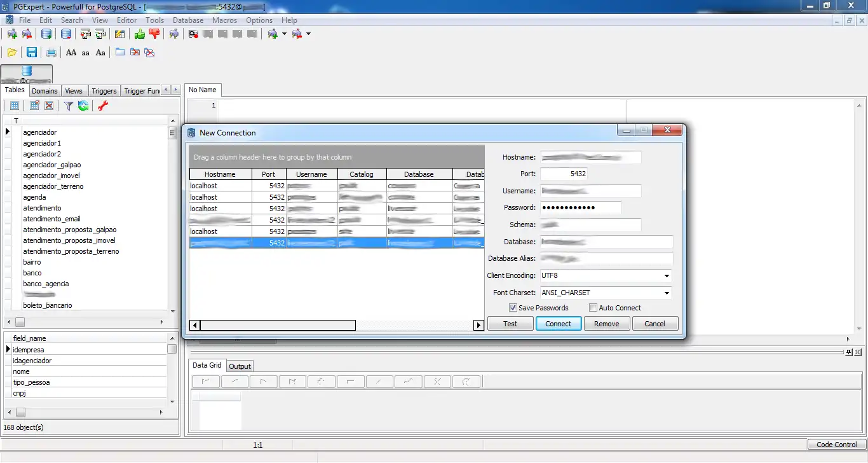Click the green refresh icon in Tables panel

pyautogui.click(x=83, y=106)
